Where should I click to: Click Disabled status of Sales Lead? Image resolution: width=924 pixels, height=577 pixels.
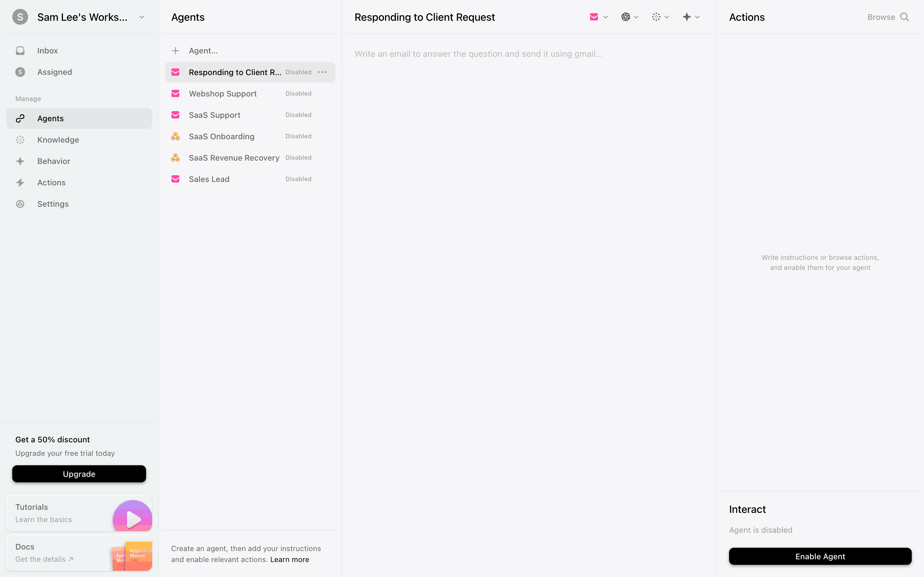pyautogui.click(x=298, y=179)
